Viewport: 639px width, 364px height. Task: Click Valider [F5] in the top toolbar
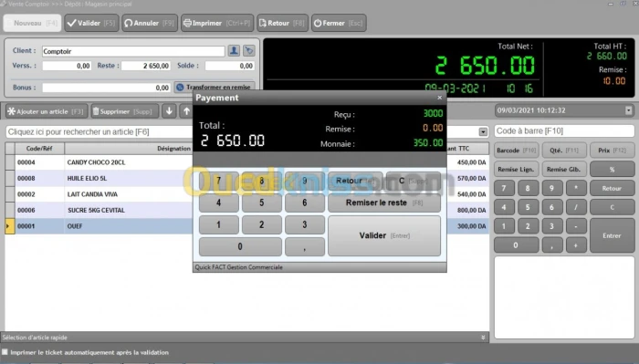pyautogui.click(x=91, y=23)
